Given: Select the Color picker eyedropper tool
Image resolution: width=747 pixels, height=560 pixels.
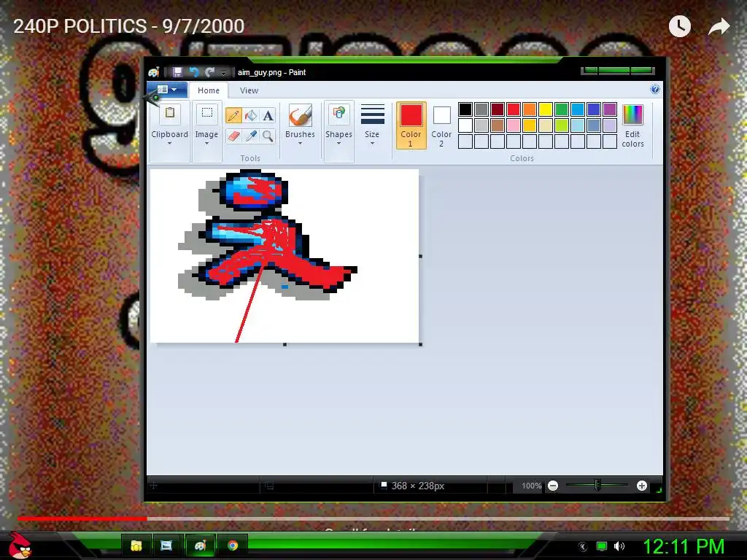Looking at the screenshot, I should click(251, 136).
